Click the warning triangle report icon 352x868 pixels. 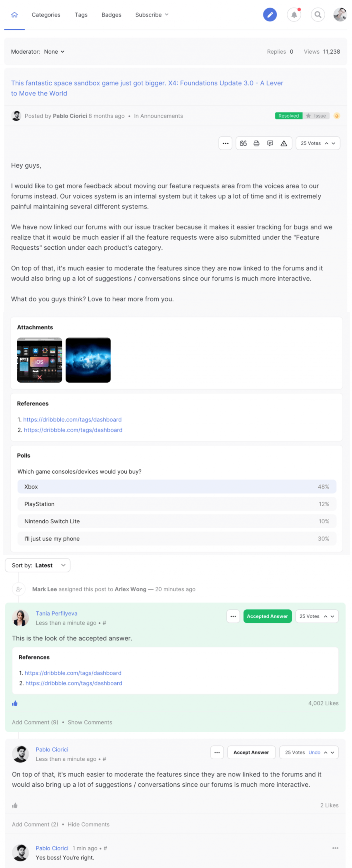click(x=284, y=143)
